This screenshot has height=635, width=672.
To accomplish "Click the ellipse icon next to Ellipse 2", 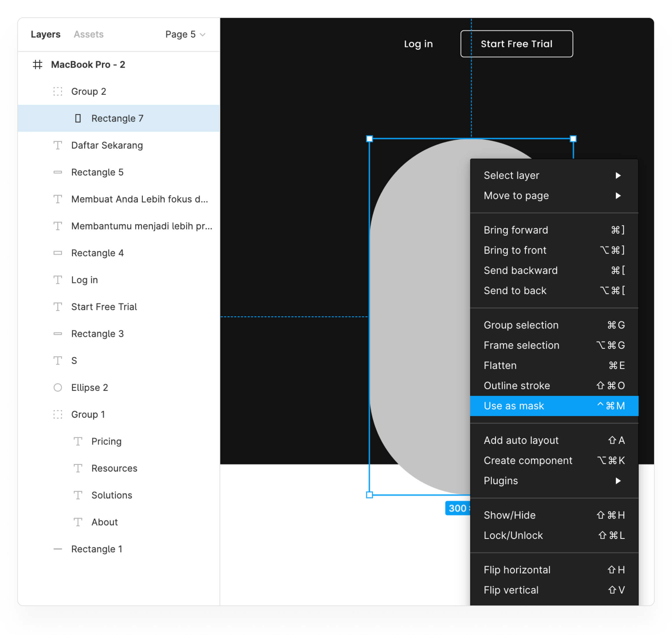I will 58,387.
